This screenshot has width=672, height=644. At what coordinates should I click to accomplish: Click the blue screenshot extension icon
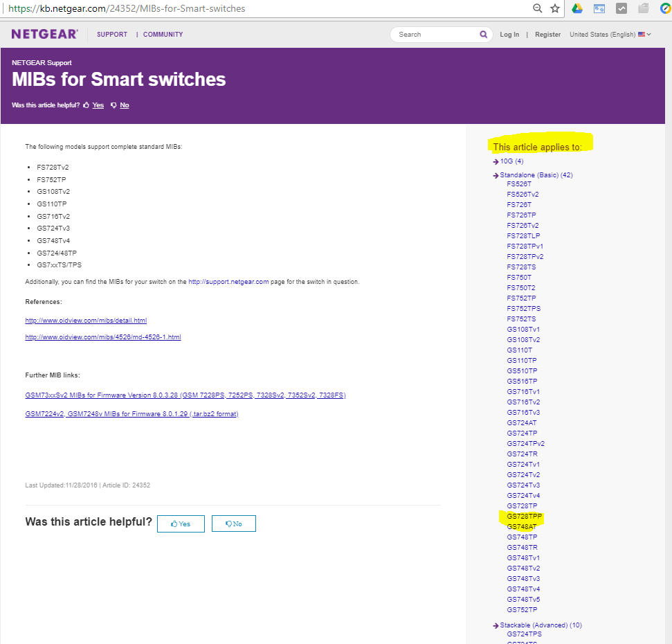pyautogui.click(x=599, y=8)
